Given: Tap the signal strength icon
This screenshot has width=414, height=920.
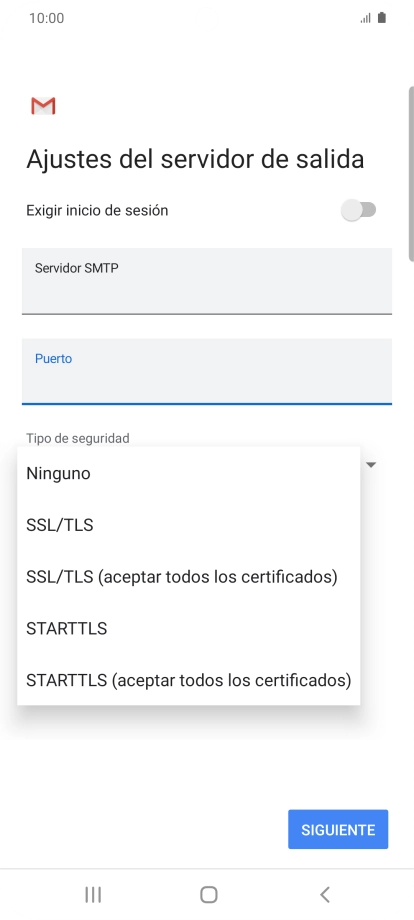Looking at the screenshot, I should pyautogui.click(x=366, y=18).
